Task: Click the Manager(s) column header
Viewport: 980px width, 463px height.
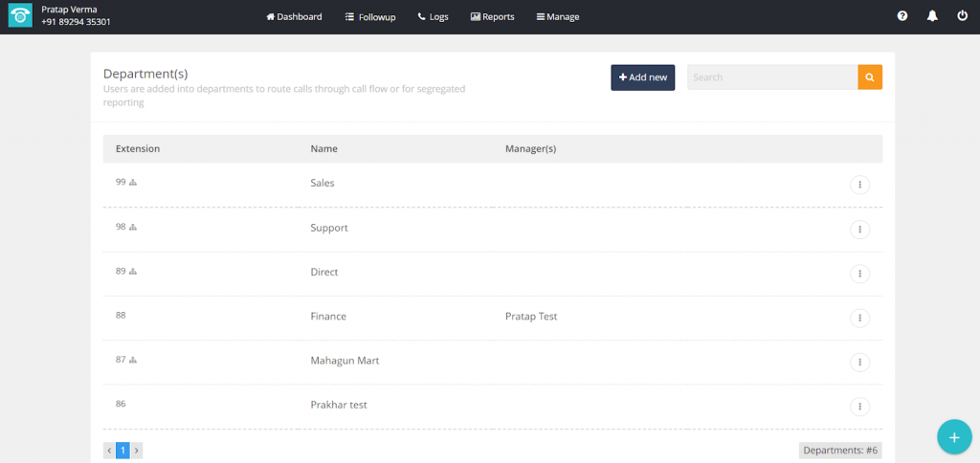Action: click(x=530, y=148)
